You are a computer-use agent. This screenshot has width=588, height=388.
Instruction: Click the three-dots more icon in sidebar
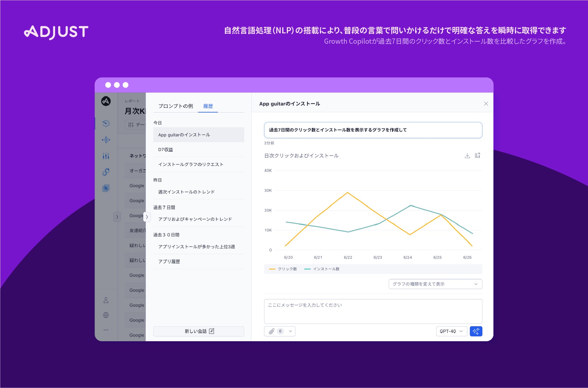coord(106,330)
